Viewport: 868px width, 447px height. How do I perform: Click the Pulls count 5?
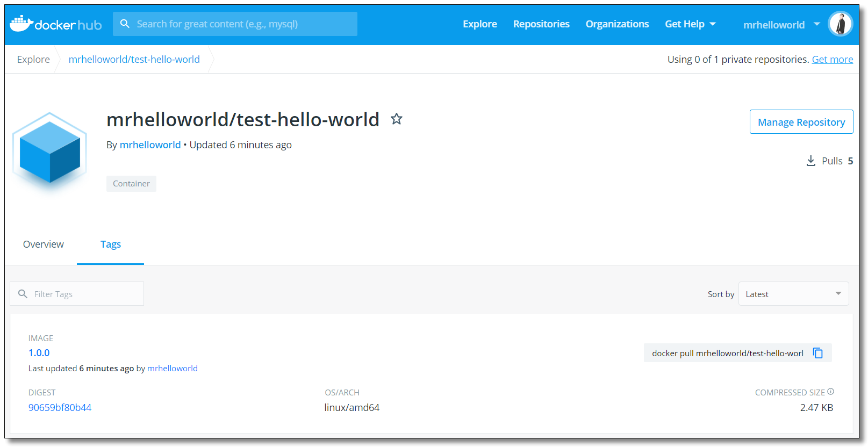tap(850, 161)
